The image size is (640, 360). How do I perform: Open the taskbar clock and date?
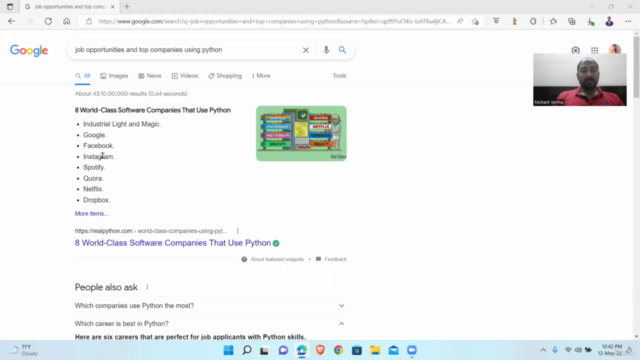pyautogui.click(x=610, y=350)
